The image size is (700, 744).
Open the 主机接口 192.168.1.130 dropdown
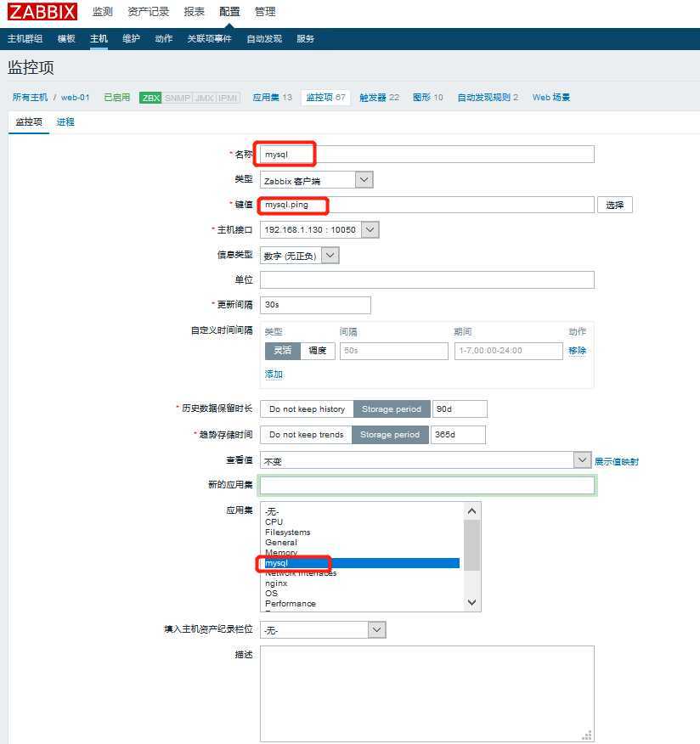(319, 230)
